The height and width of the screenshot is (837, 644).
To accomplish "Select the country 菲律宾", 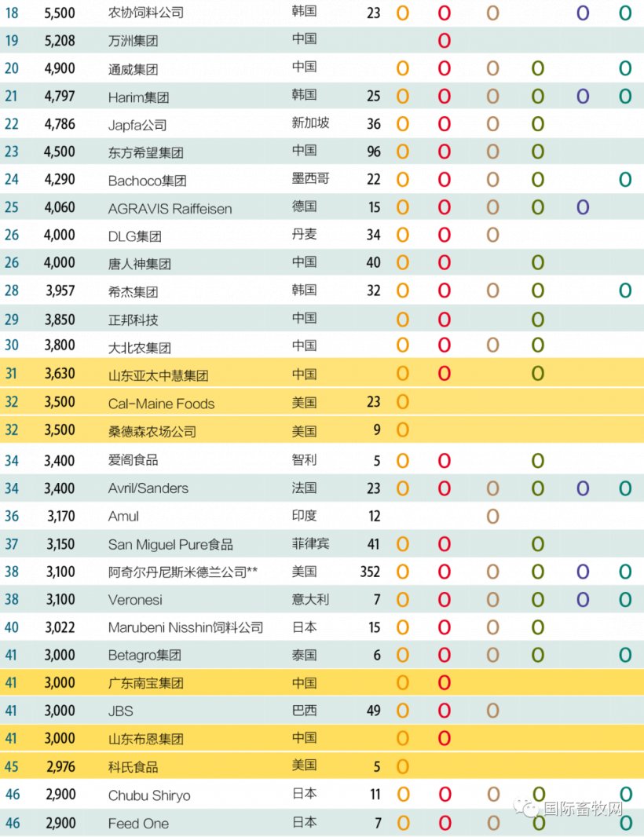I will (311, 543).
